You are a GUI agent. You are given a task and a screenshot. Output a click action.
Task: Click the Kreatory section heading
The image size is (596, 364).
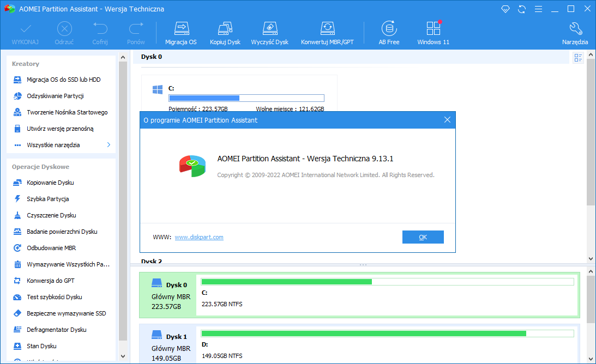(x=26, y=63)
